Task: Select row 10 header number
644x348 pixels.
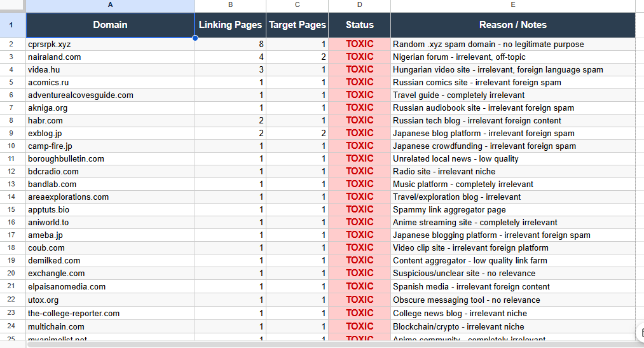Action: 13,146
